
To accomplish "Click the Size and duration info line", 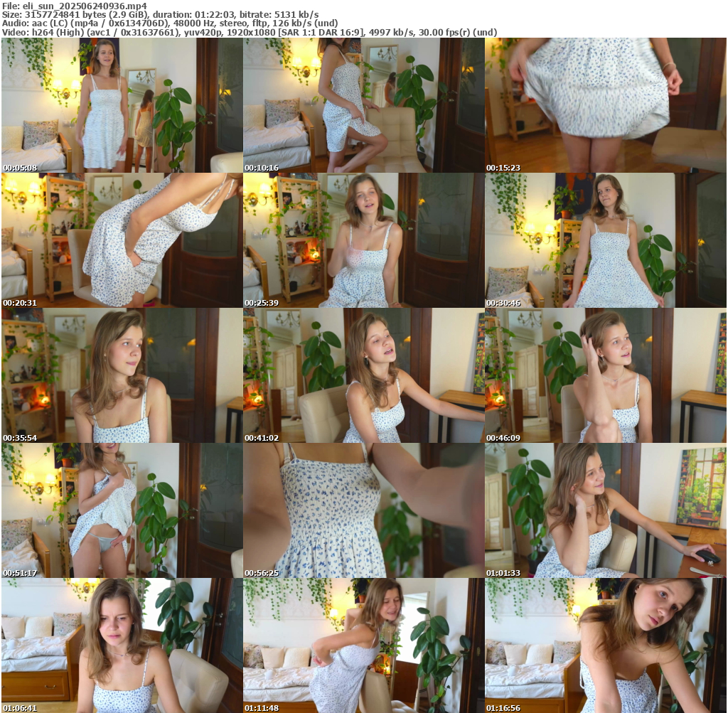I will [x=160, y=14].
